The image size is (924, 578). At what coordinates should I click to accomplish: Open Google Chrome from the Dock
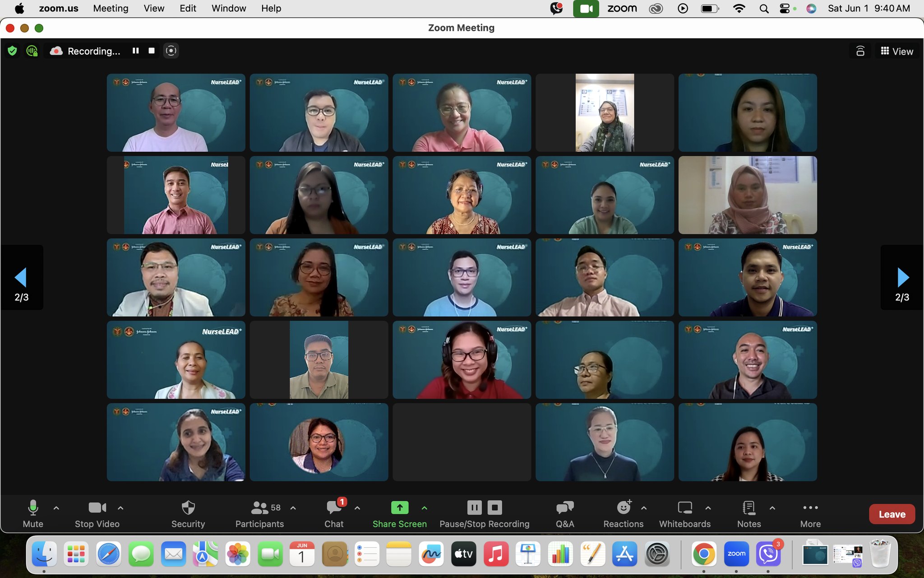(x=703, y=554)
